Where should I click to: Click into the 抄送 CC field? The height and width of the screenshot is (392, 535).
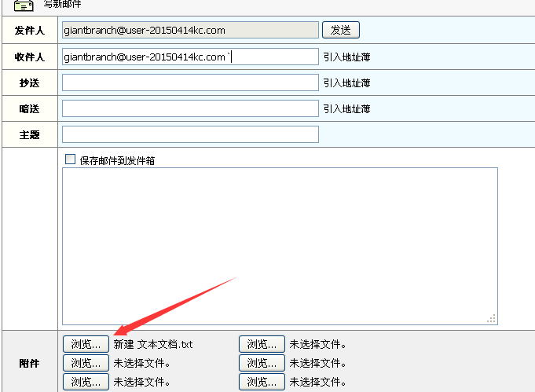[x=190, y=82]
